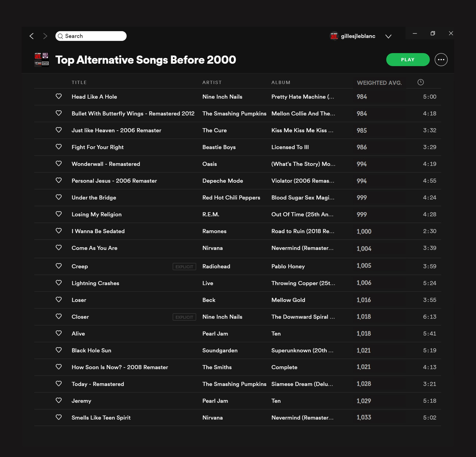Click heart icon for Creep
The width and height of the screenshot is (476, 457).
coord(58,266)
